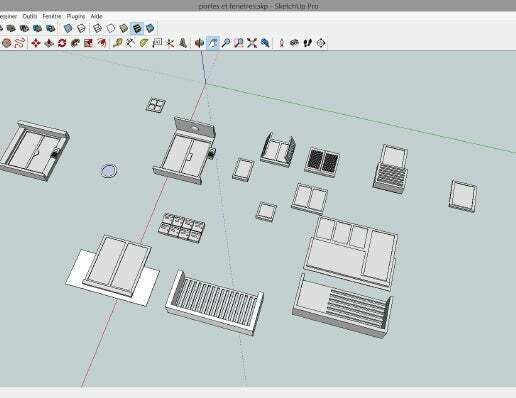
Task: Select Monochrome face style
Action: click(x=150, y=28)
